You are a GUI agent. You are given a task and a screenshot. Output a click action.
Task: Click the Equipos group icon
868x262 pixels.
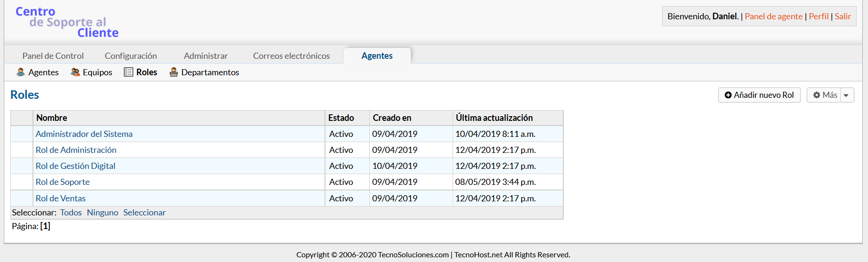coord(75,72)
